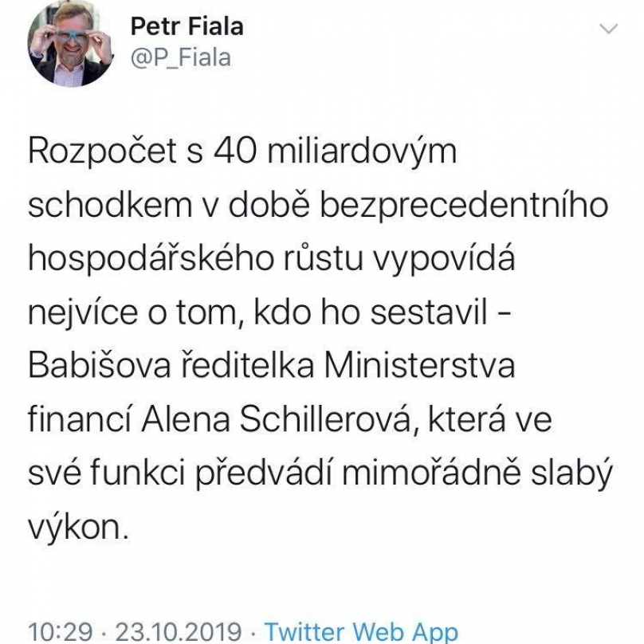Open the Twitter Web App source link
Image resolution: width=644 pixels, height=644 pixels.
coord(361,632)
